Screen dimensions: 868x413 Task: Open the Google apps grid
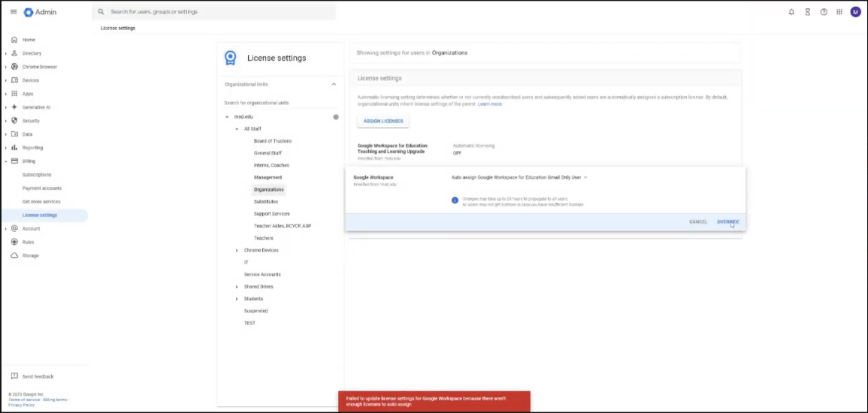pyautogui.click(x=839, y=11)
